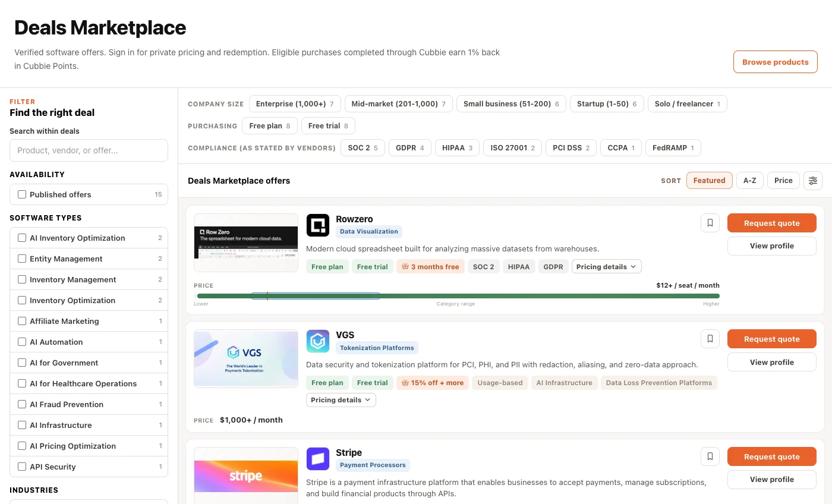The image size is (832, 504).
Task: Filter purchasing by Free plan
Action: (x=270, y=126)
